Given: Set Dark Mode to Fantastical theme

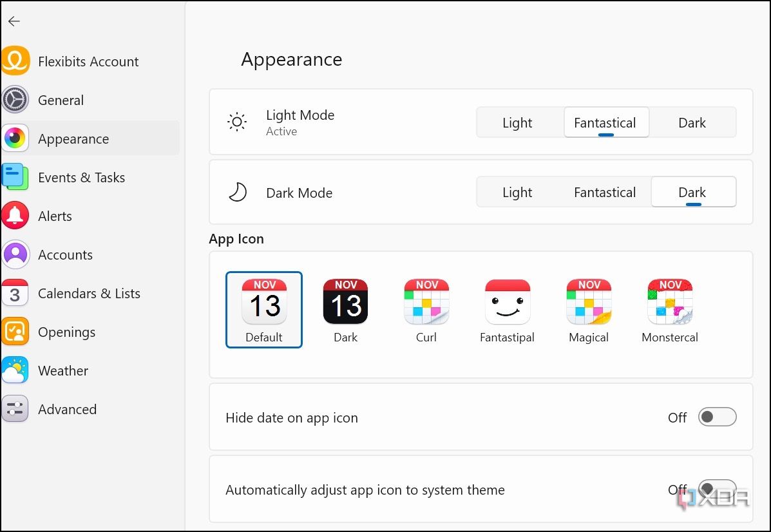Looking at the screenshot, I should coord(604,191).
